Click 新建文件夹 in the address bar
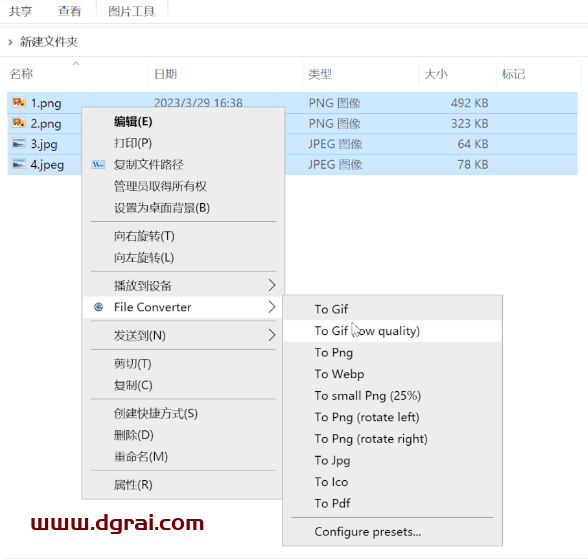The image size is (588, 560). pyautogui.click(x=49, y=42)
